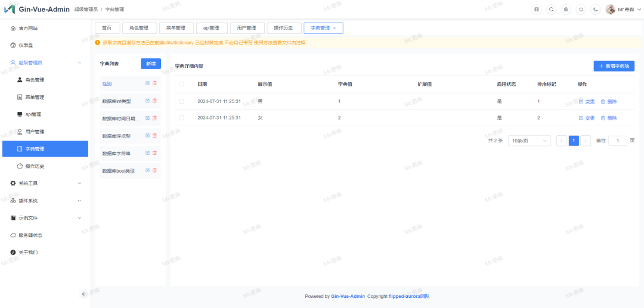Expand the 系统工具 sidebar menu
This screenshot has height=308, width=644.
point(45,183)
